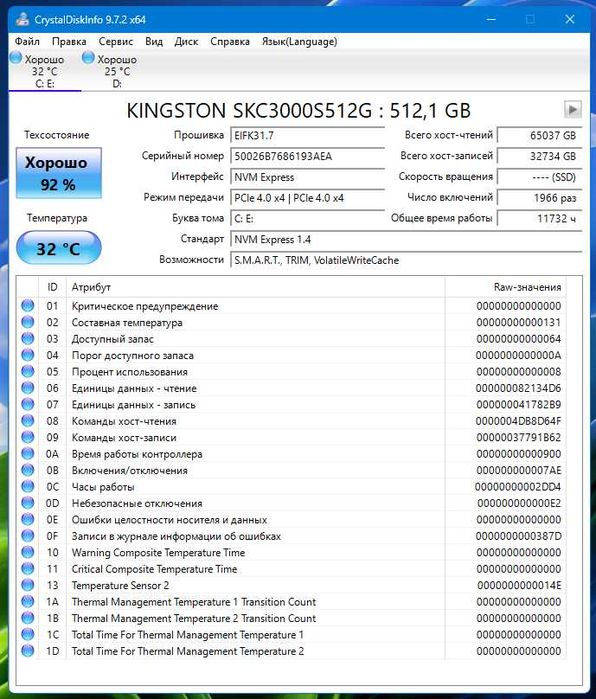Click status orb for attribute 05
The height and width of the screenshot is (699, 596).
tap(28, 371)
